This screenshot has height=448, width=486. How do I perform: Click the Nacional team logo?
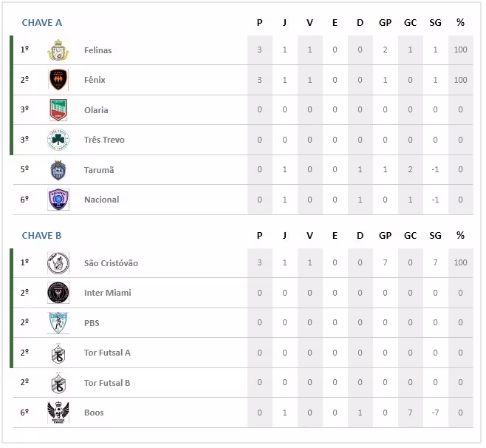click(x=58, y=200)
